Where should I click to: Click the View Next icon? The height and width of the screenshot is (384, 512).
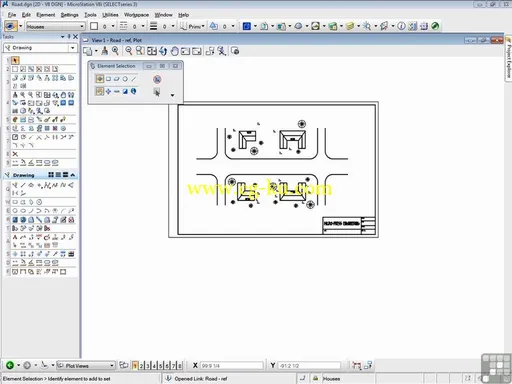(x=197, y=51)
